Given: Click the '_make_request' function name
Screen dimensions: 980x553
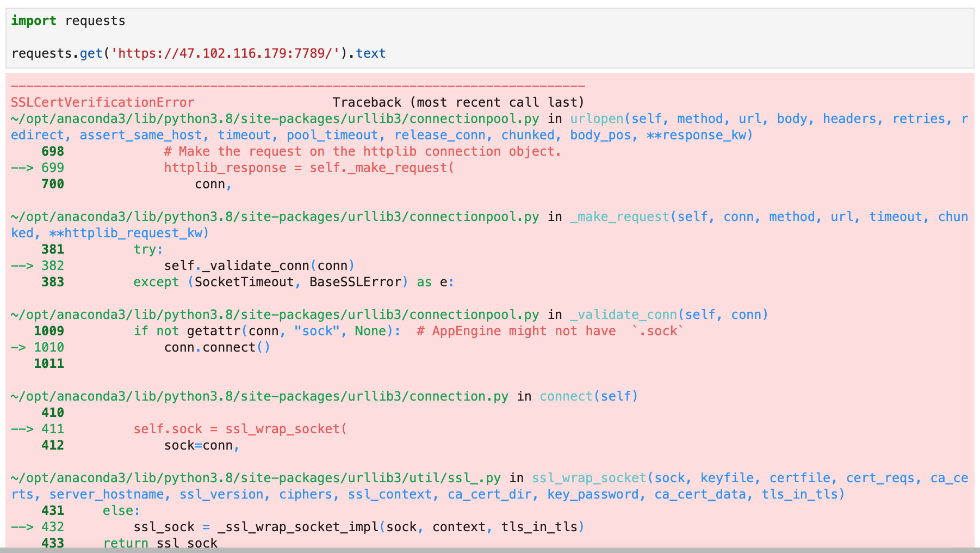Looking at the screenshot, I should pyautogui.click(x=619, y=217).
